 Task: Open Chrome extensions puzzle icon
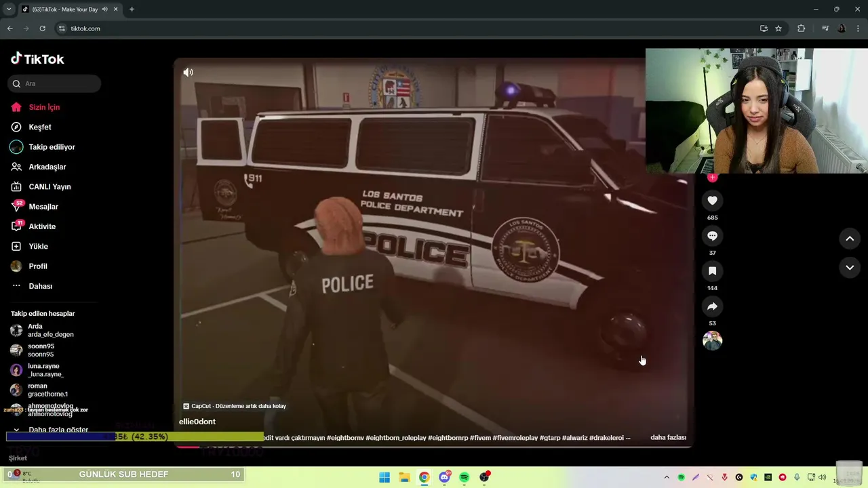point(801,28)
